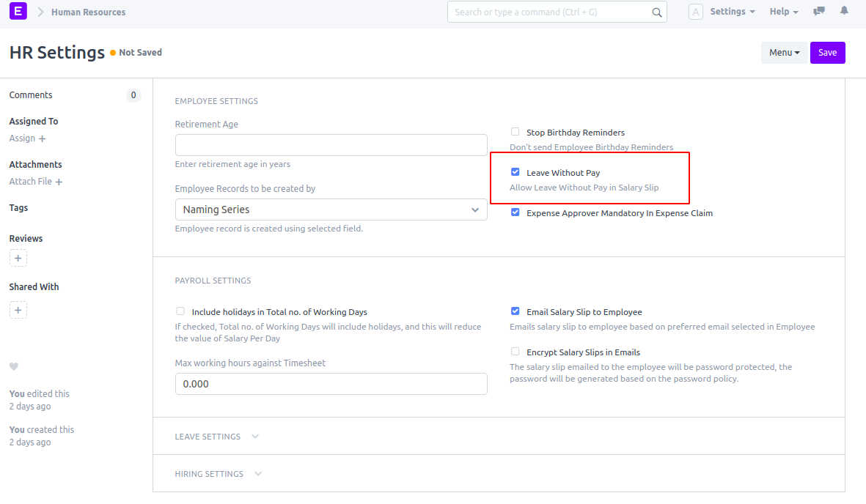Open the Employee Records naming series dropdown

pyautogui.click(x=331, y=210)
